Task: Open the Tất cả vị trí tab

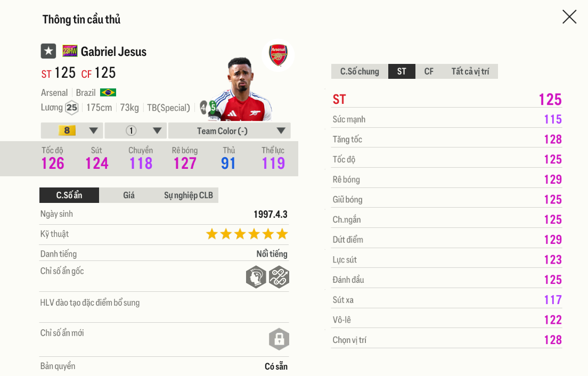Action: pos(470,71)
